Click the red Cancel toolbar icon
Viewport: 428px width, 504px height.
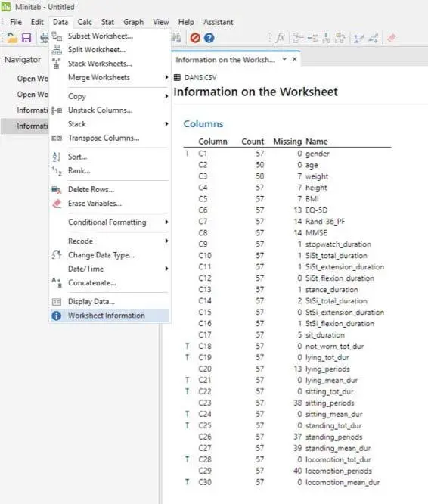[195, 38]
